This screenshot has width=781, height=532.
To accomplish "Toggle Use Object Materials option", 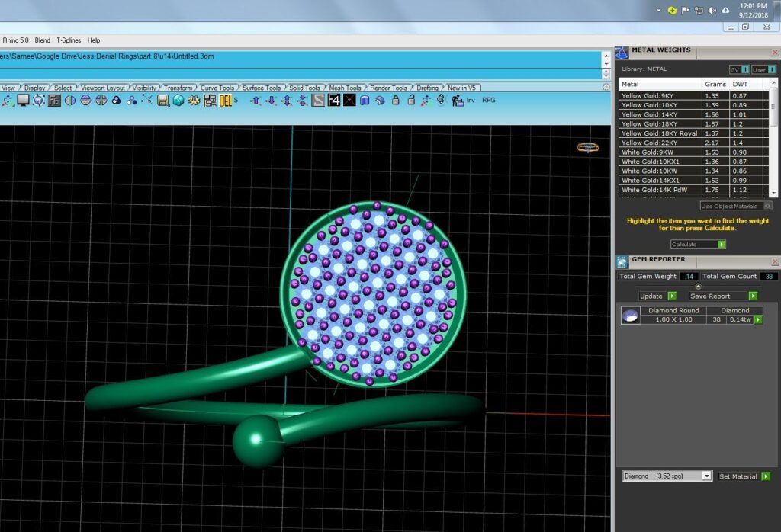I will click(x=736, y=206).
